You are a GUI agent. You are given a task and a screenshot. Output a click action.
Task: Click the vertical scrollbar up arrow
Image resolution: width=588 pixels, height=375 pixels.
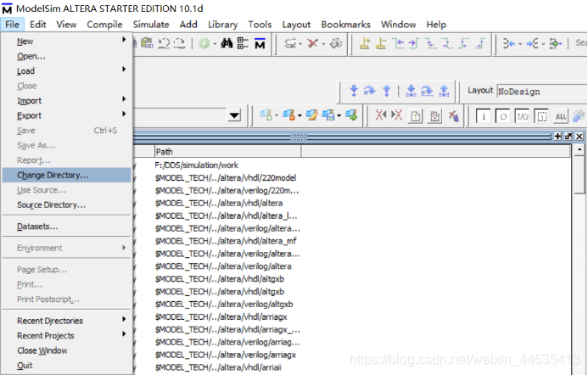pyautogui.click(x=580, y=150)
